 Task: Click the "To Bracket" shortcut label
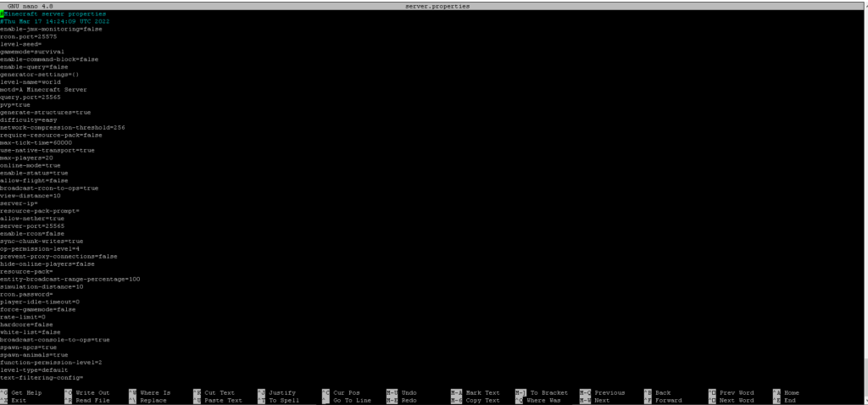click(549, 393)
